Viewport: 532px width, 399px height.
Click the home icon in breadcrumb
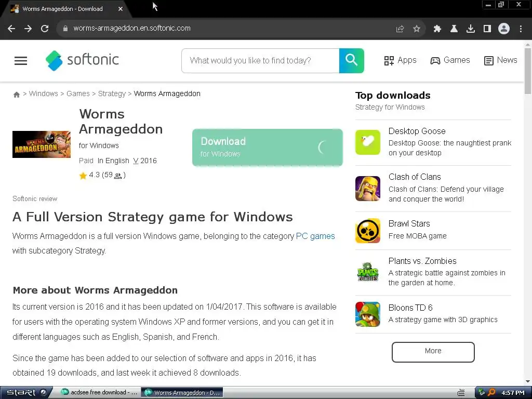pos(16,95)
